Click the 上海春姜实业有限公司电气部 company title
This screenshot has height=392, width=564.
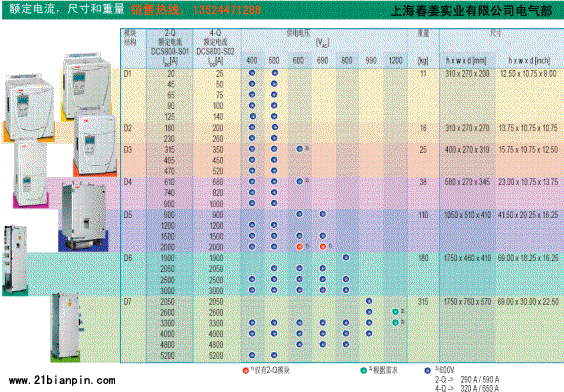(x=471, y=10)
